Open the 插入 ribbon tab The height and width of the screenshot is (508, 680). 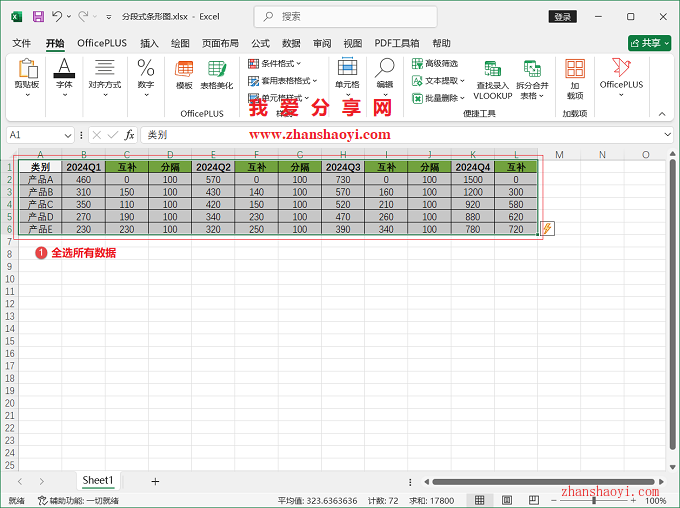(149, 44)
